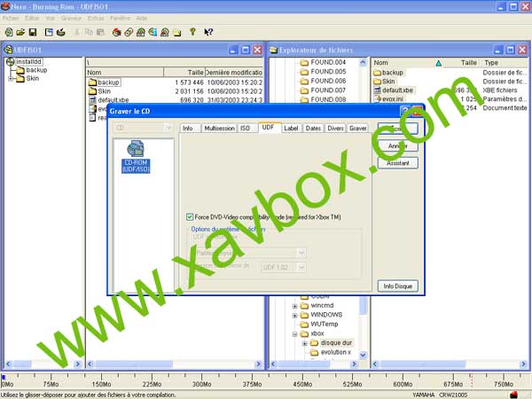Viewport: 532px width, 399px height.
Task: Click the Copy CD two-discs icon
Action: point(129,32)
